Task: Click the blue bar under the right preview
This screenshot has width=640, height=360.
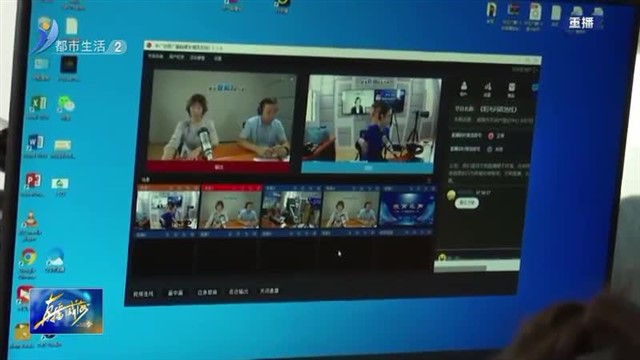Action: (367, 167)
